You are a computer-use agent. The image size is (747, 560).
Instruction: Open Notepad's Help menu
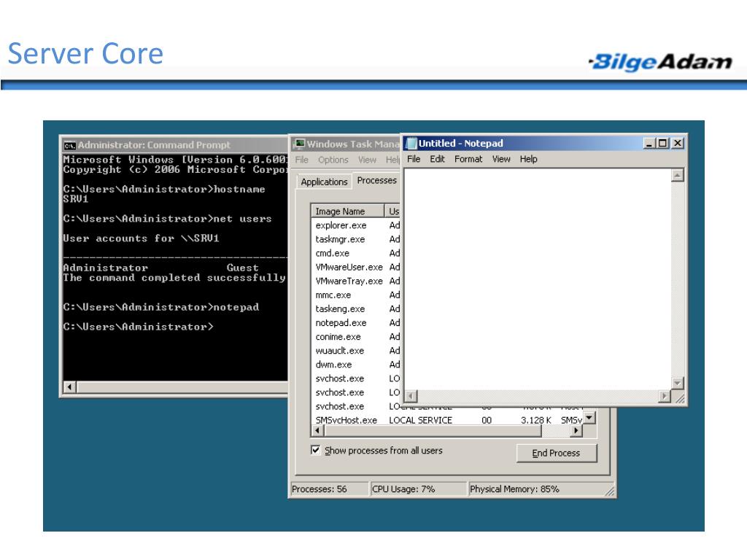(528, 159)
